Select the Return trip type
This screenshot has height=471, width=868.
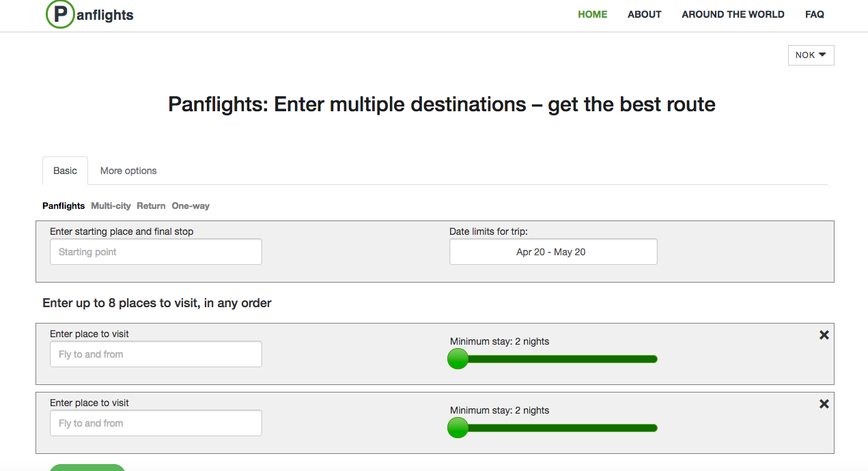(151, 205)
